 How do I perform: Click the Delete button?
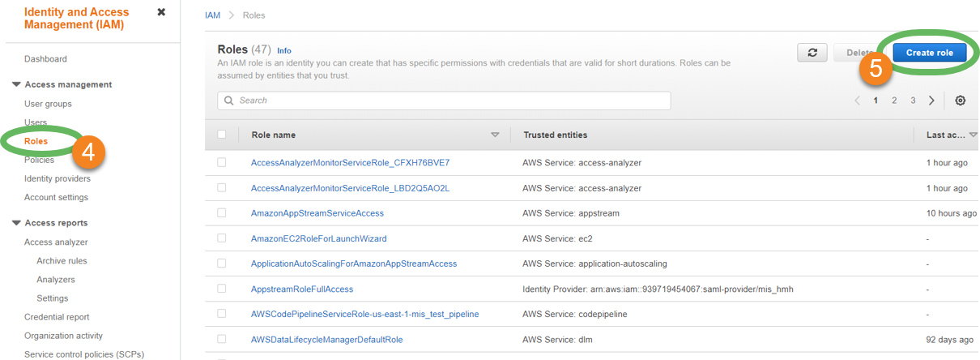(860, 53)
